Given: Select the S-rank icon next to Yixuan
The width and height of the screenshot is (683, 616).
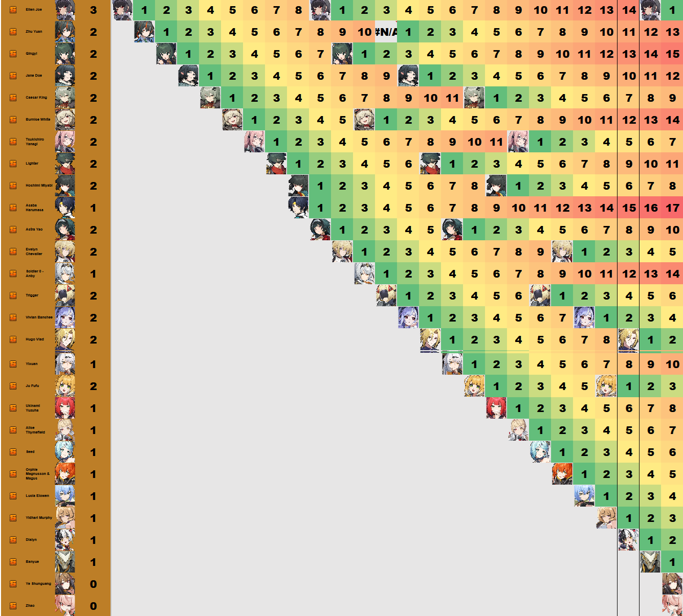Looking at the screenshot, I should coord(13,364).
